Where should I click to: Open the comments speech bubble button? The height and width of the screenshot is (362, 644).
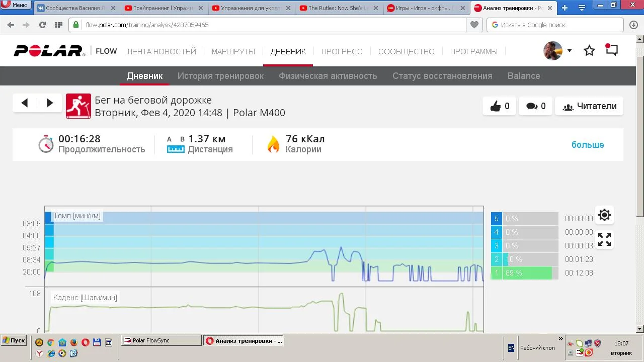[x=536, y=106]
